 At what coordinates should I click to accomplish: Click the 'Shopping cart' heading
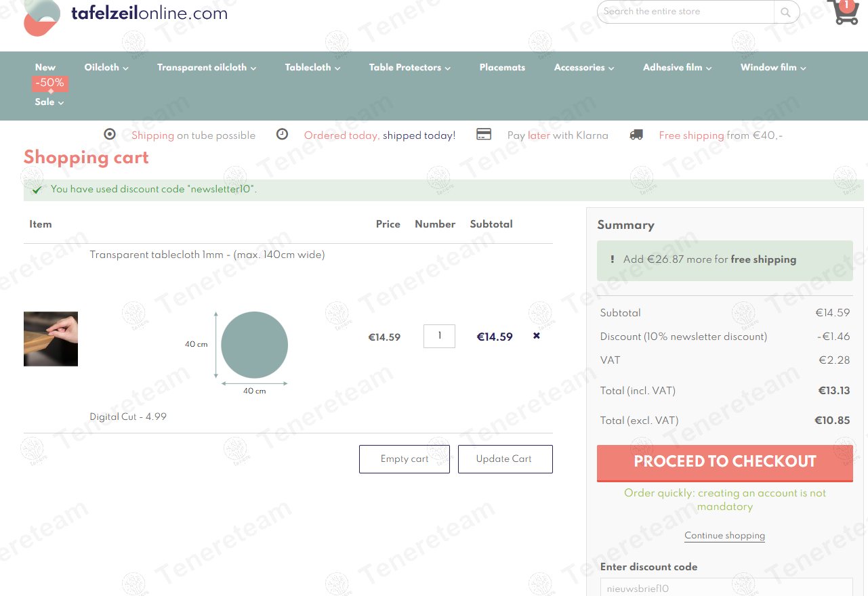pos(86,157)
